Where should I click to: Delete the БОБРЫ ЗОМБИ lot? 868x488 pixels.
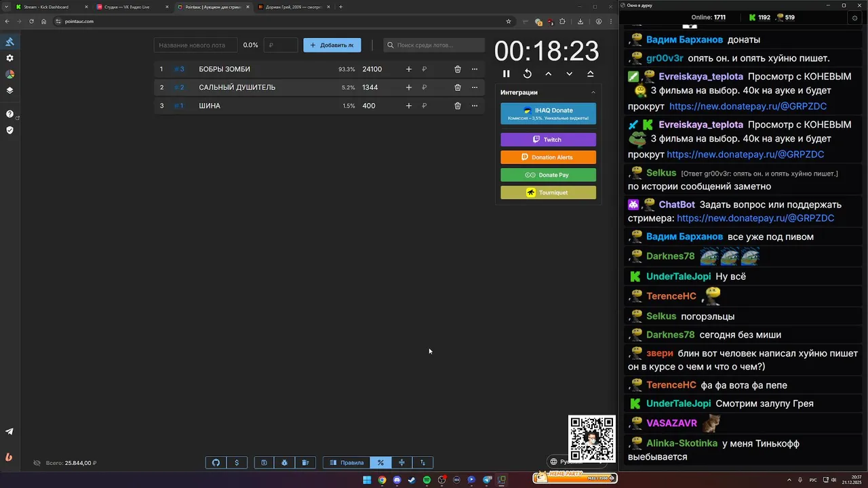coord(458,69)
